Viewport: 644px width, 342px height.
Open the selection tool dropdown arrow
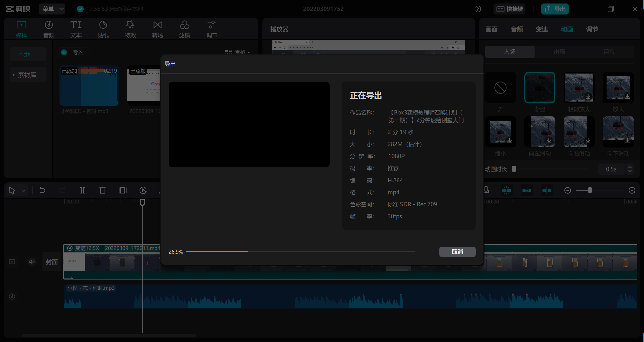(23, 191)
